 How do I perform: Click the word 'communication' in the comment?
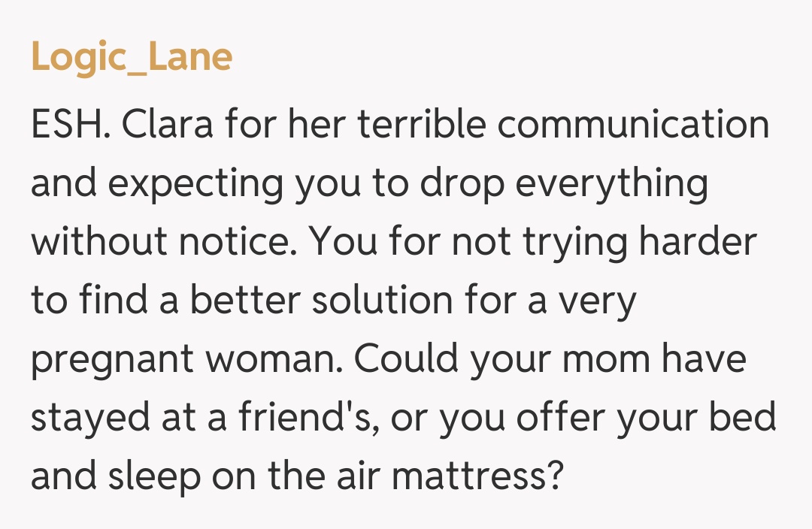[633, 125]
